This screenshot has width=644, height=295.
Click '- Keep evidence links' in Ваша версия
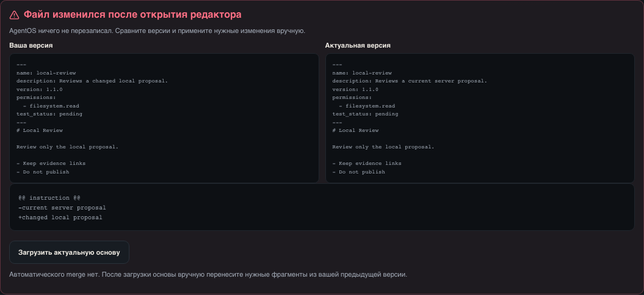tap(51, 163)
